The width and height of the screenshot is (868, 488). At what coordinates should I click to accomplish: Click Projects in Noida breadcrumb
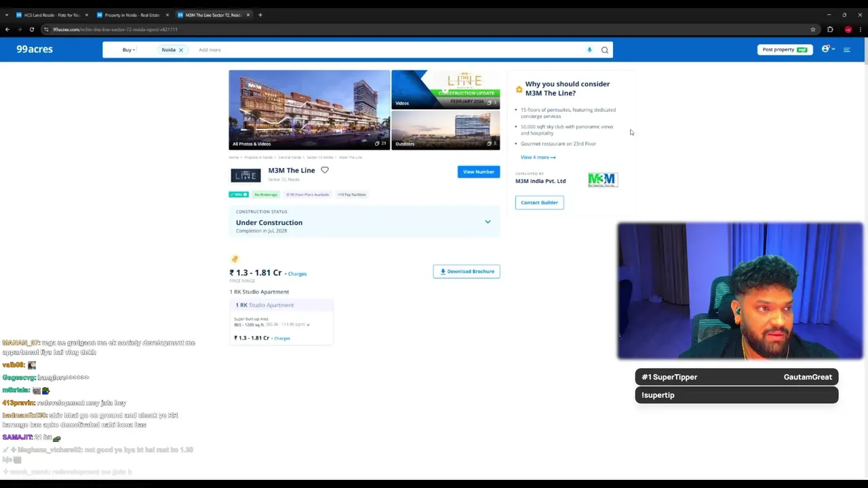[258, 157]
